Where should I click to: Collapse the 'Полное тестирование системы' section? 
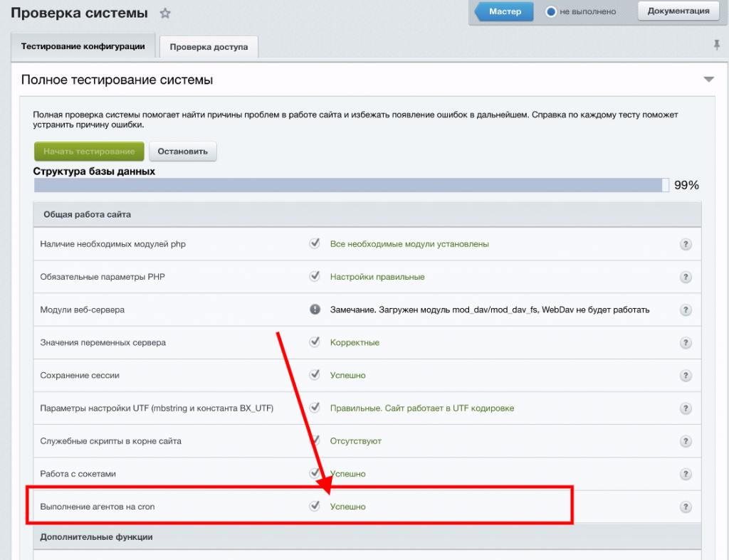pyautogui.click(x=708, y=80)
